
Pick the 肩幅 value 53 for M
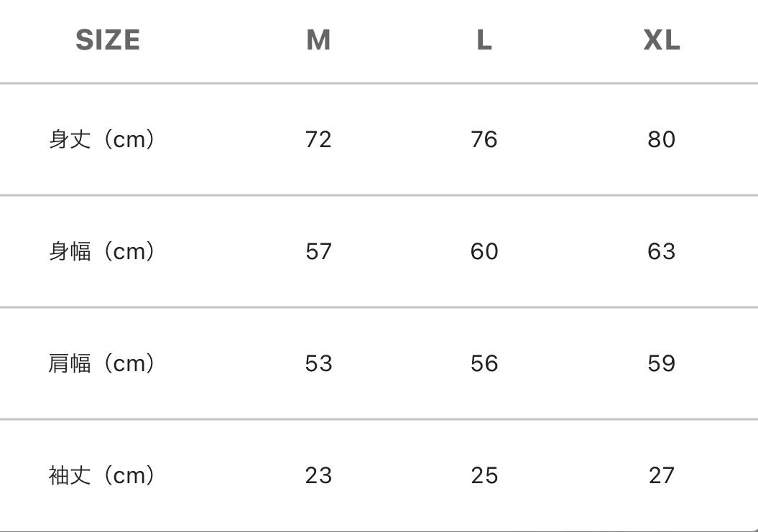(318, 363)
